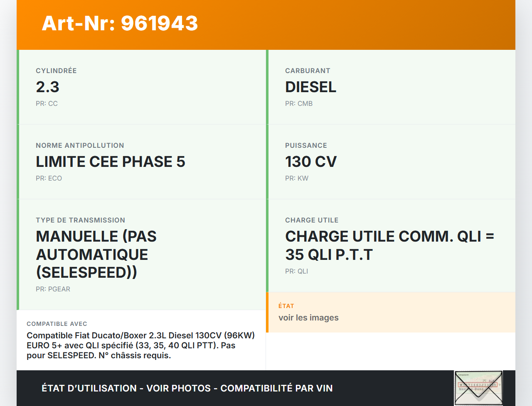Select the PR: ECO code
Viewport: 532px width, 406px height.
[49, 178]
